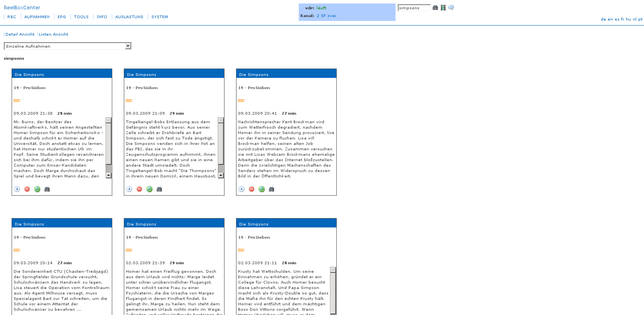Click the green globe icon for the 21:38 recording

click(x=37, y=189)
